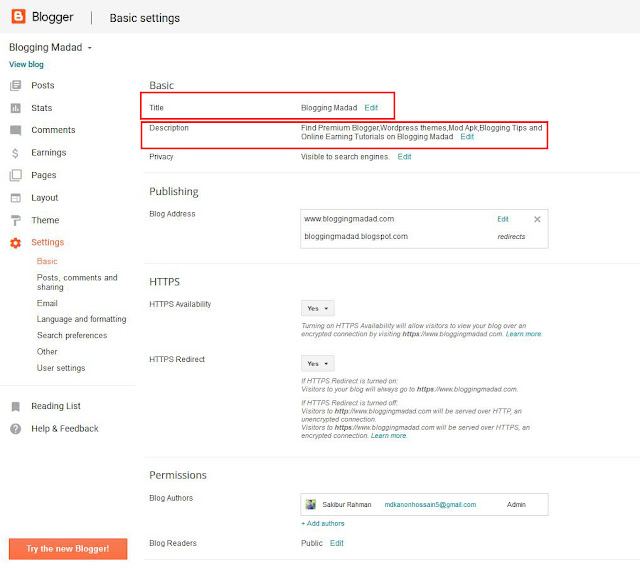640x576 pixels.
Task: Click the Settings menu label
Action: coord(48,242)
